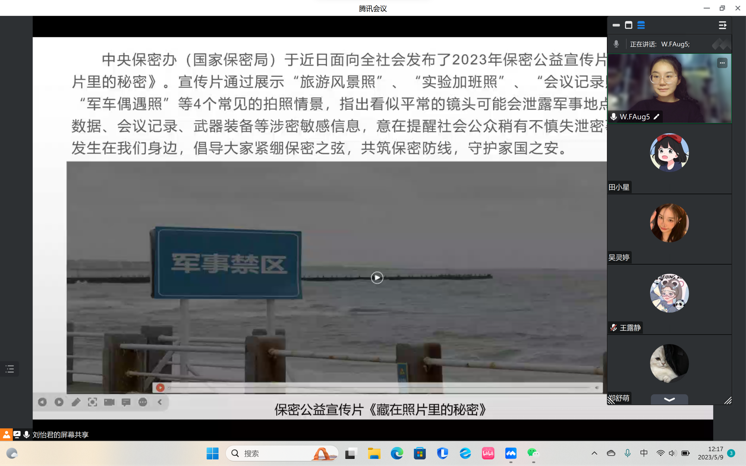Click the camera icon in slideshow toolbar
746x466 pixels.
click(109, 402)
